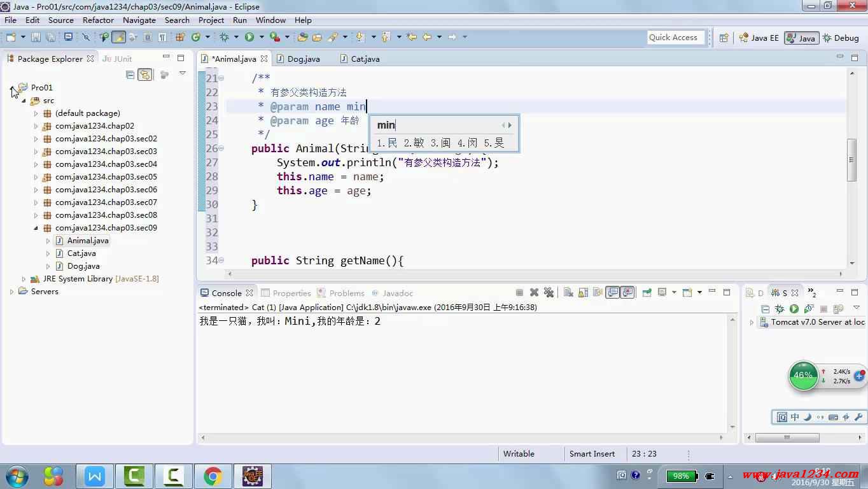This screenshot has width=868, height=489.
Task: Toggle Block Selection Mode in toolbar
Action: (148, 38)
